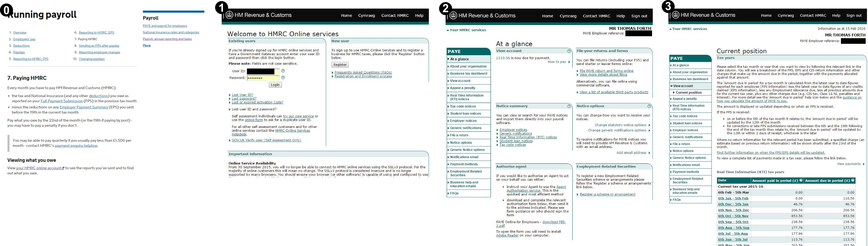Click '£110.56' amount in View account panel
The image size is (868, 246).
tap(503, 58)
